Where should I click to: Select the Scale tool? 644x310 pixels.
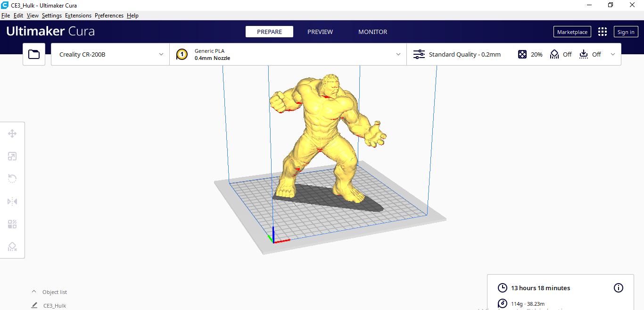point(12,156)
